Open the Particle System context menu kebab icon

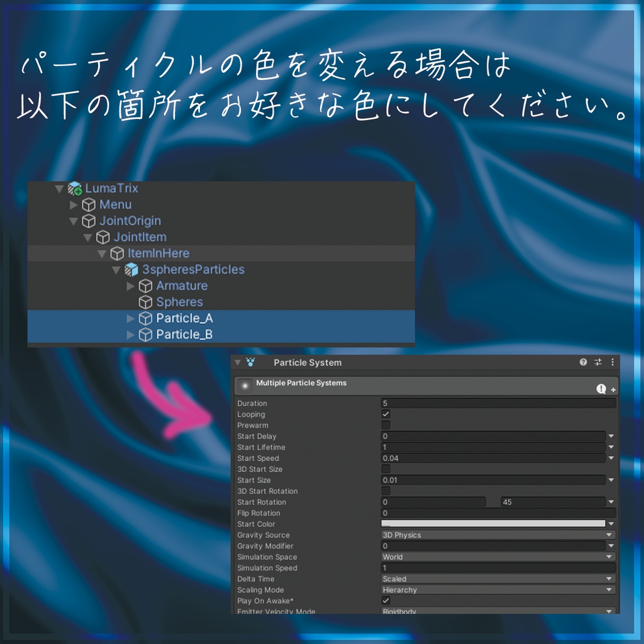click(x=613, y=362)
